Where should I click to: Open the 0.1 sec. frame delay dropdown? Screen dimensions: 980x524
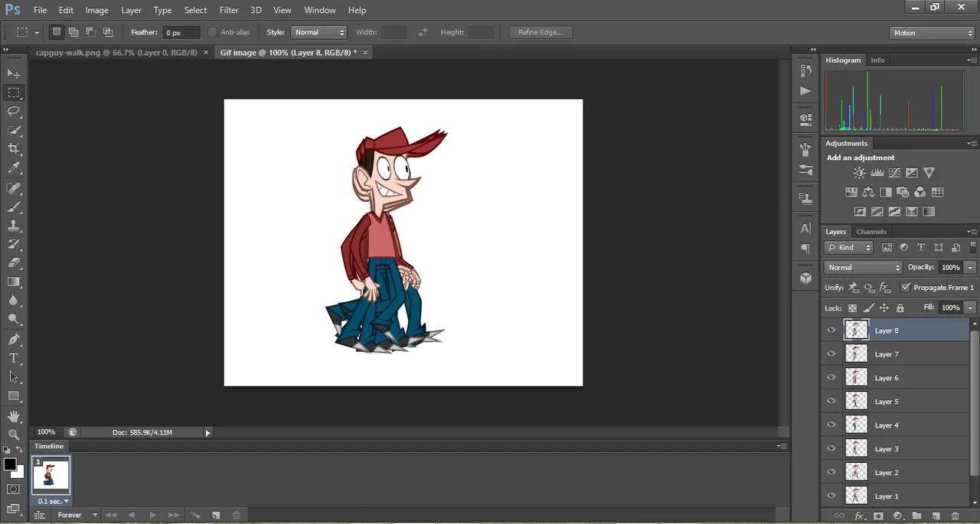pyautogui.click(x=53, y=501)
